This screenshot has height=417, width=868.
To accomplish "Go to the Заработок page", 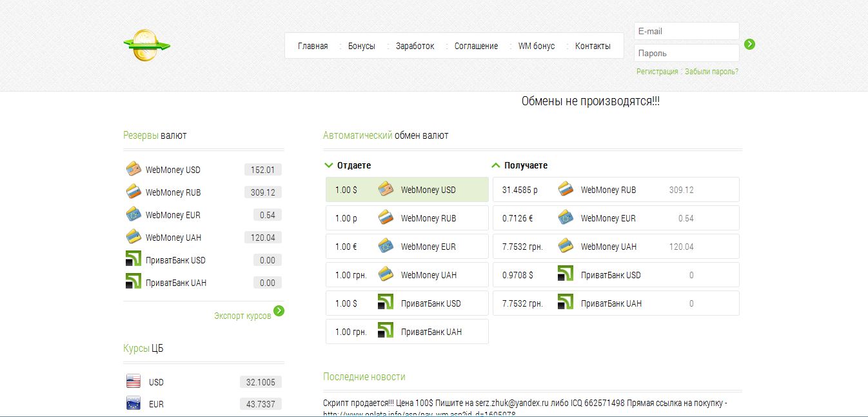I will pyautogui.click(x=415, y=46).
